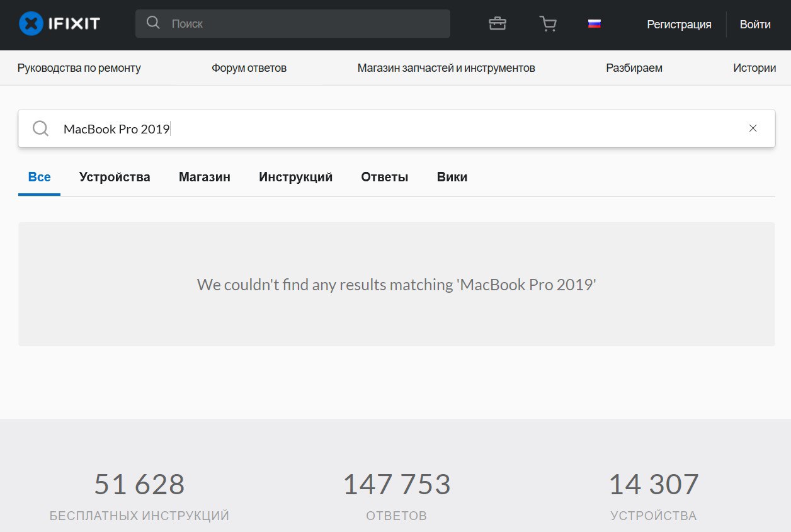Image resolution: width=791 pixels, height=532 pixels.
Task: Select the Все results tab
Action: tap(39, 177)
